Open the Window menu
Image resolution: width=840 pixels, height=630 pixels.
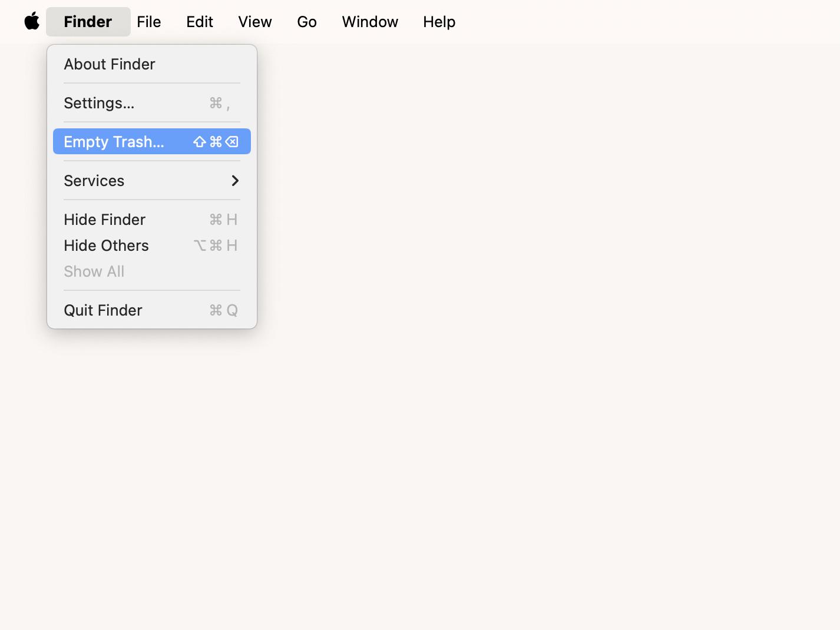[370, 22]
